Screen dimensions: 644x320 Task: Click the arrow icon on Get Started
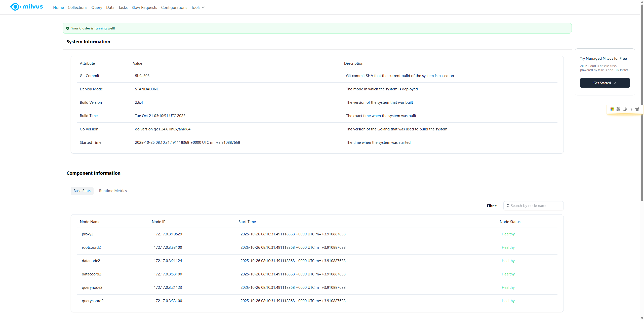[615, 83]
